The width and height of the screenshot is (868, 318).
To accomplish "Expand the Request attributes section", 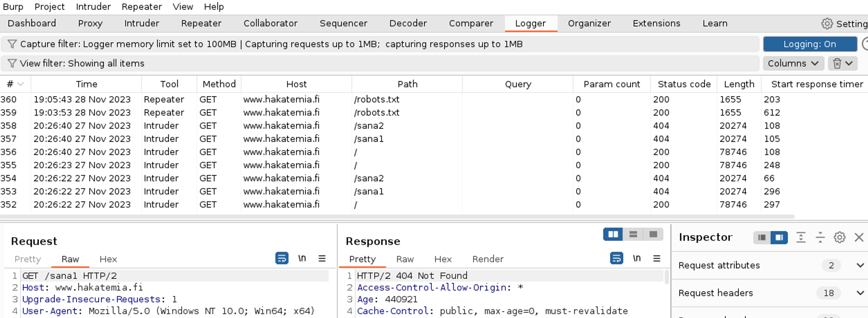I will [x=860, y=265].
